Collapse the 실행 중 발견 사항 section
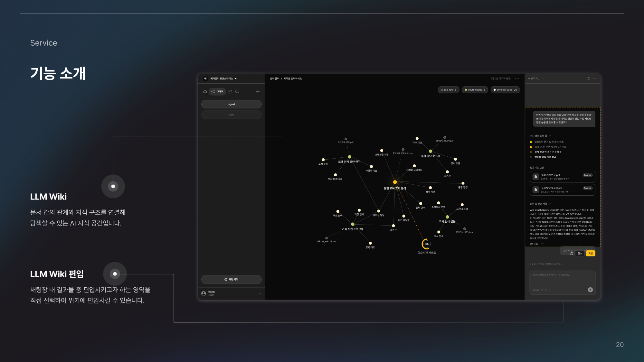 pos(541,204)
